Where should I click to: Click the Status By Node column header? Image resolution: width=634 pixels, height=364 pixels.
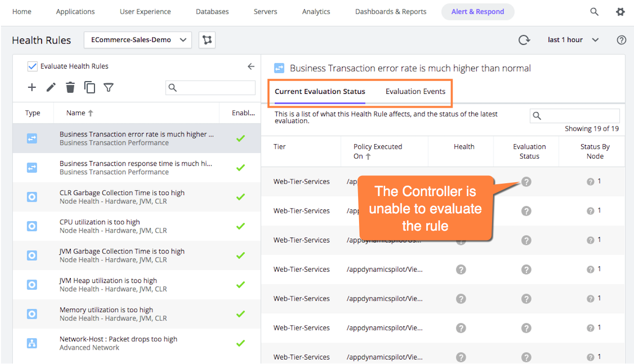pos(595,151)
